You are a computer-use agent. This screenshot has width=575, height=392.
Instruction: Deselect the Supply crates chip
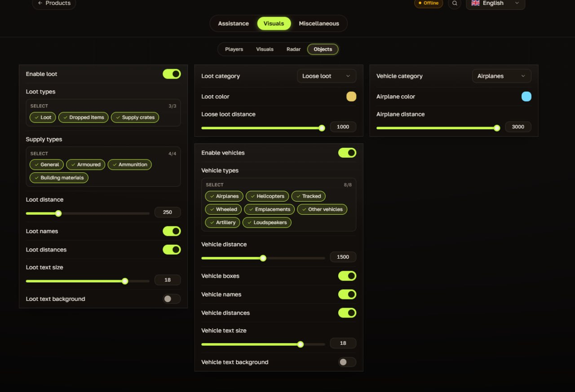pos(135,118)
